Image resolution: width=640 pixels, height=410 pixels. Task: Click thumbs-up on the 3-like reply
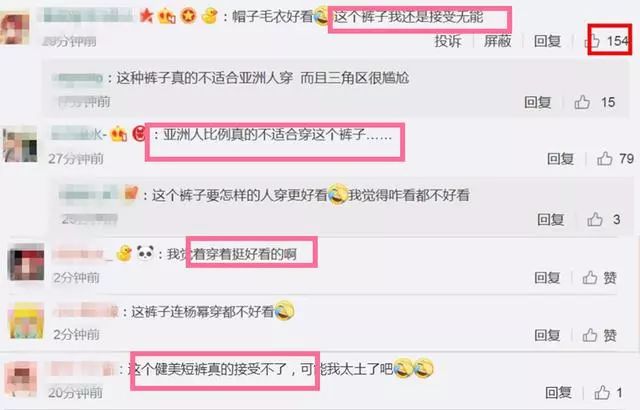[x=595, y=219]
